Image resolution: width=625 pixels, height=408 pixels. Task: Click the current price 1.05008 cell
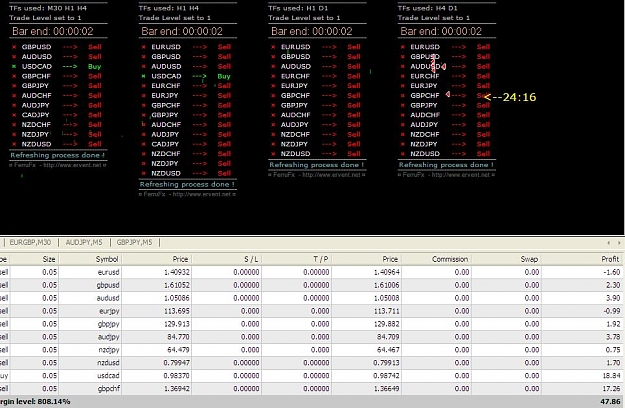coord(387,298)
